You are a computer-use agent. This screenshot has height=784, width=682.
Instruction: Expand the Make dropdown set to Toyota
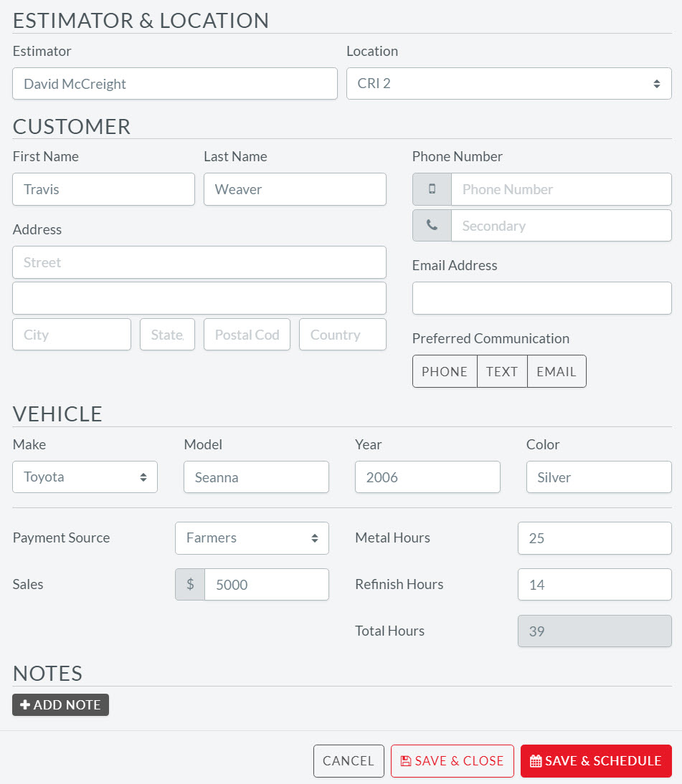tap(85, 477)
